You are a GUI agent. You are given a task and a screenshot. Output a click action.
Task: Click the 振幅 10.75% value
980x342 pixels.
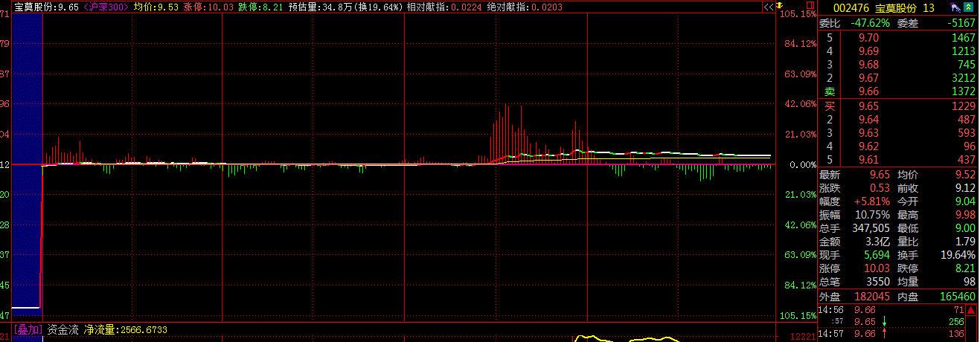[872, 214]
